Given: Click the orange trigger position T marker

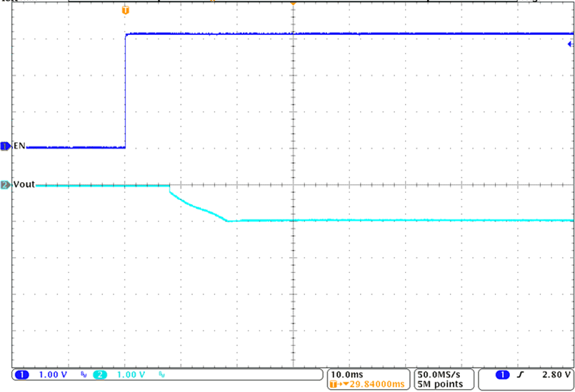Looking at the screenshot, I should [126, 10].
